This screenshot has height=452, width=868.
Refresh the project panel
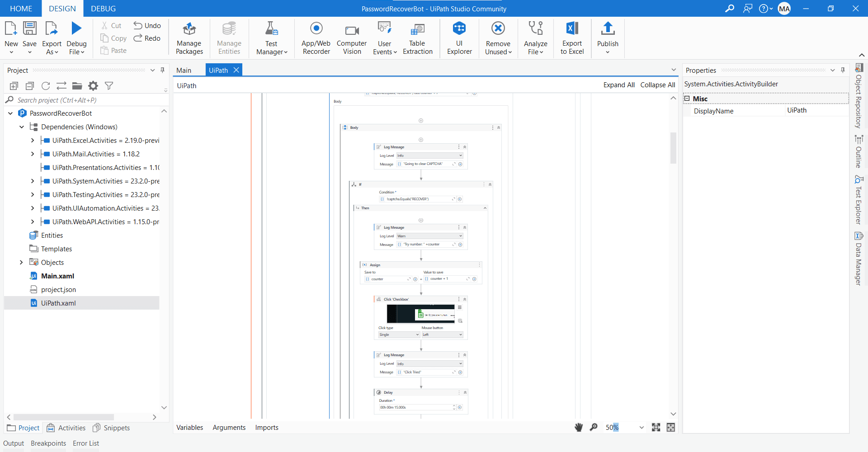click(46, 86)
